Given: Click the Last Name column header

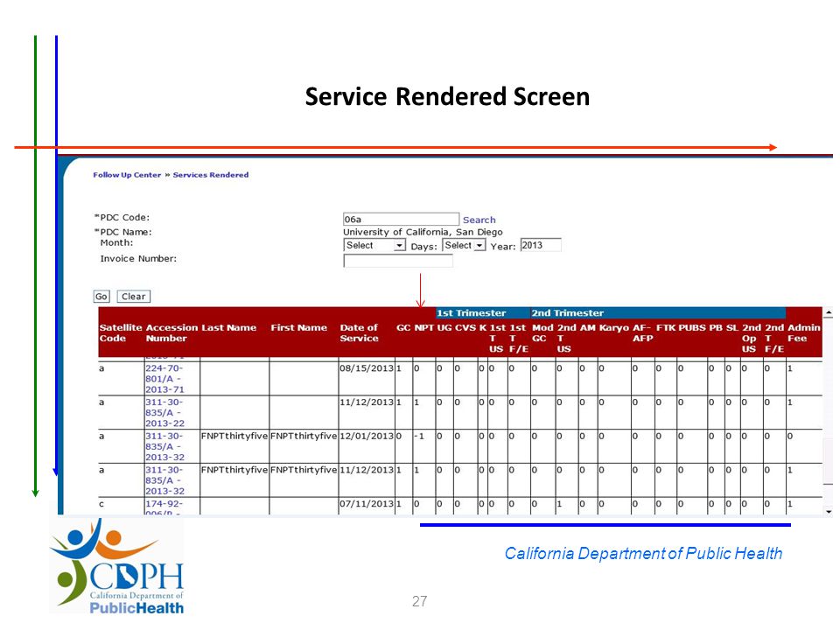Looking at the screenshot, I should 228,327.
